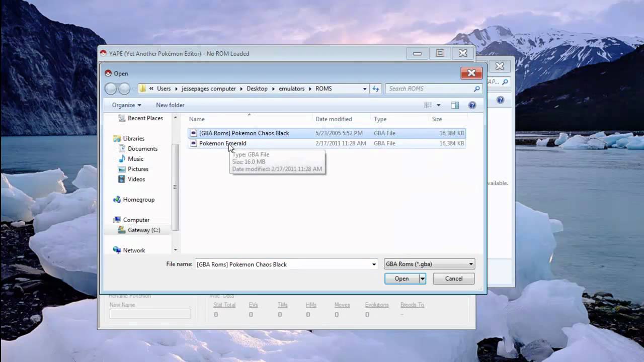
Task: Open the File name history dropdown
Action: pos(374,264)
